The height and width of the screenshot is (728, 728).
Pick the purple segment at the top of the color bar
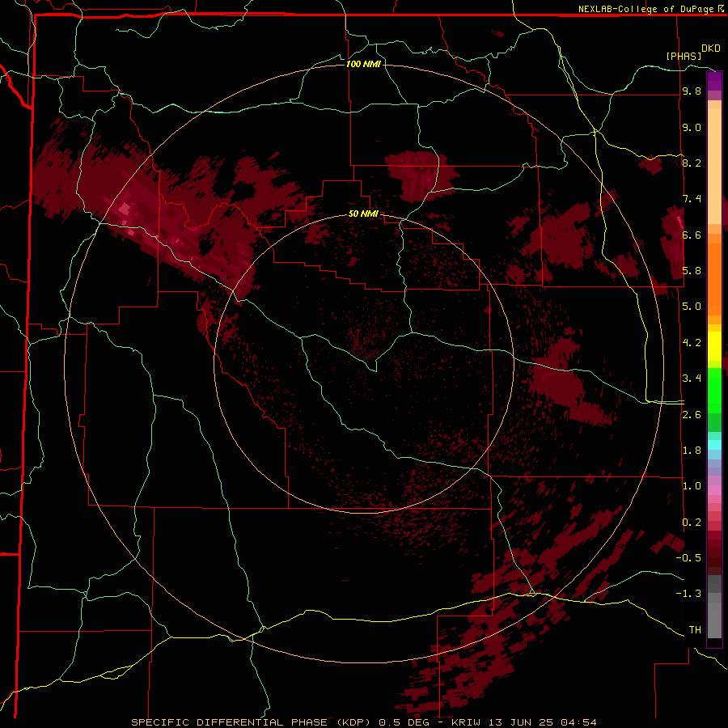[x=714, y=81]
